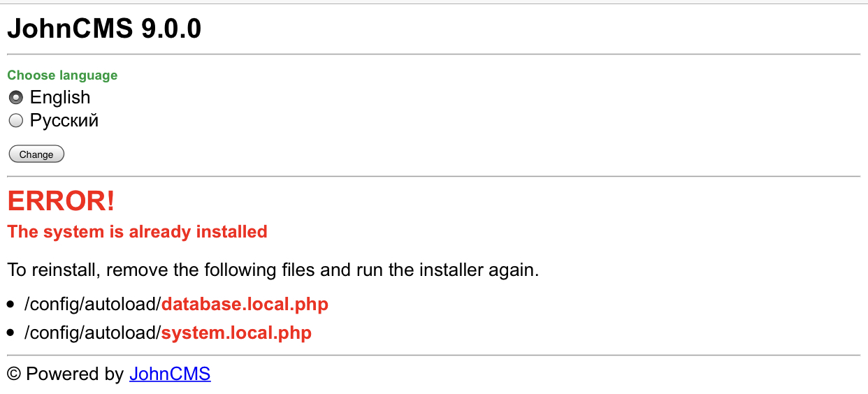
Task: Click the 'Powered by' footer text
Action: 75,374
